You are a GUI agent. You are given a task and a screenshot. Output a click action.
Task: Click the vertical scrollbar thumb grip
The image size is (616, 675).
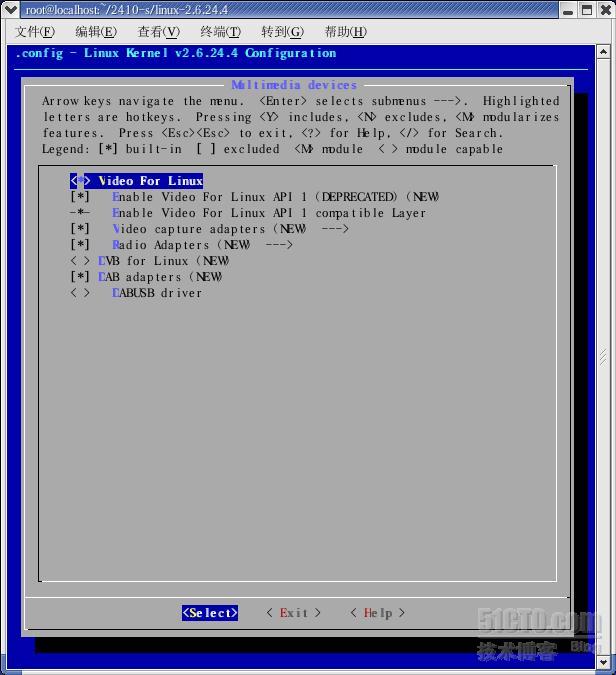coord(604,357)
